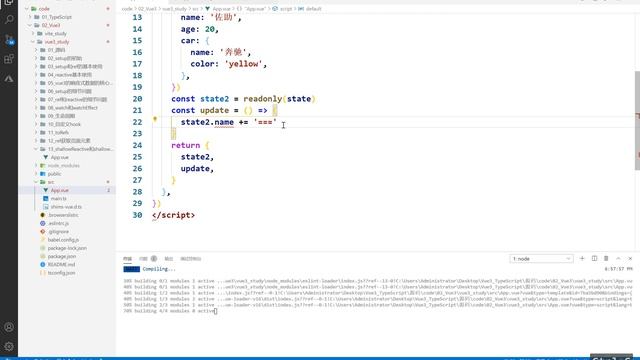Open package-lock.json file
Image resolution: width=640 pixels, height=360 pixels.
[x=67, y=248]
